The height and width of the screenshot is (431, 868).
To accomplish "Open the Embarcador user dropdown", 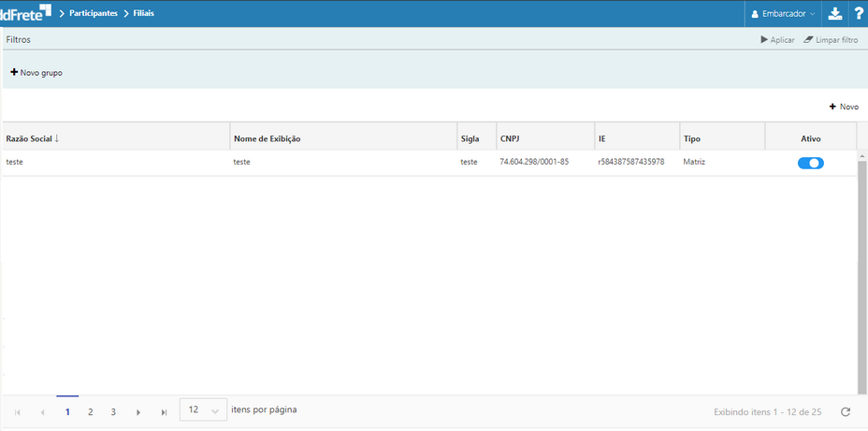I will click(x=784, y=14).
